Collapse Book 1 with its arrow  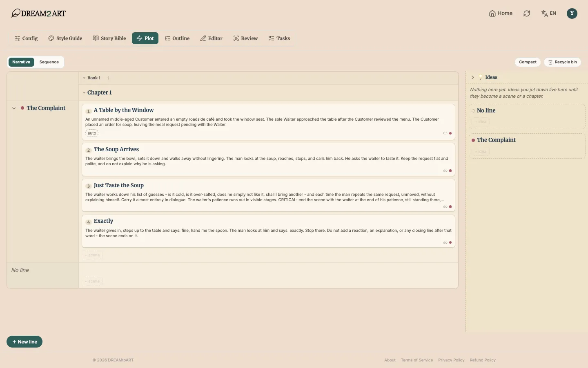click(84, 78)
